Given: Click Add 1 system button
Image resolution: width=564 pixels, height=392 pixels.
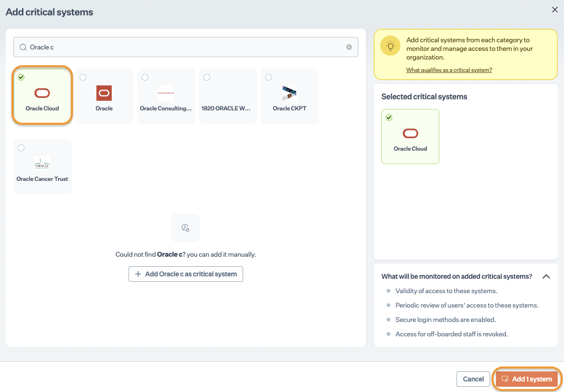Looking at the screenshot, I should click(527, 379).
